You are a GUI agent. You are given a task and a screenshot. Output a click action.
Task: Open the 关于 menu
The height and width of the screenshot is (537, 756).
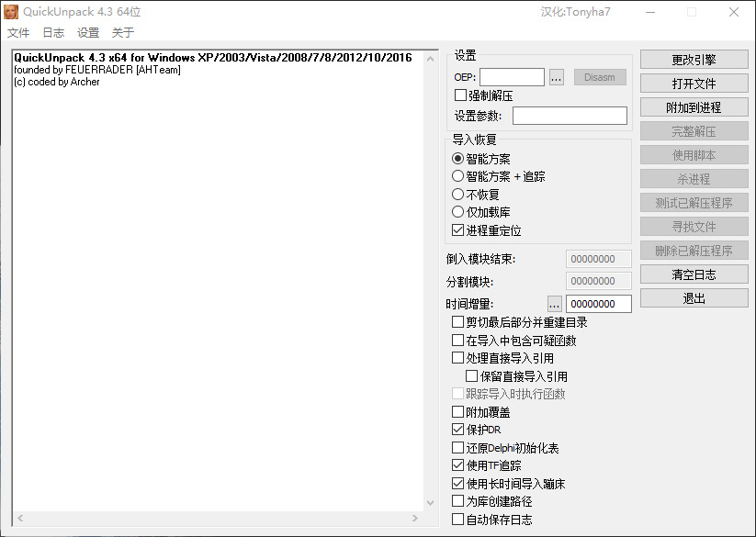click(123, 33)
